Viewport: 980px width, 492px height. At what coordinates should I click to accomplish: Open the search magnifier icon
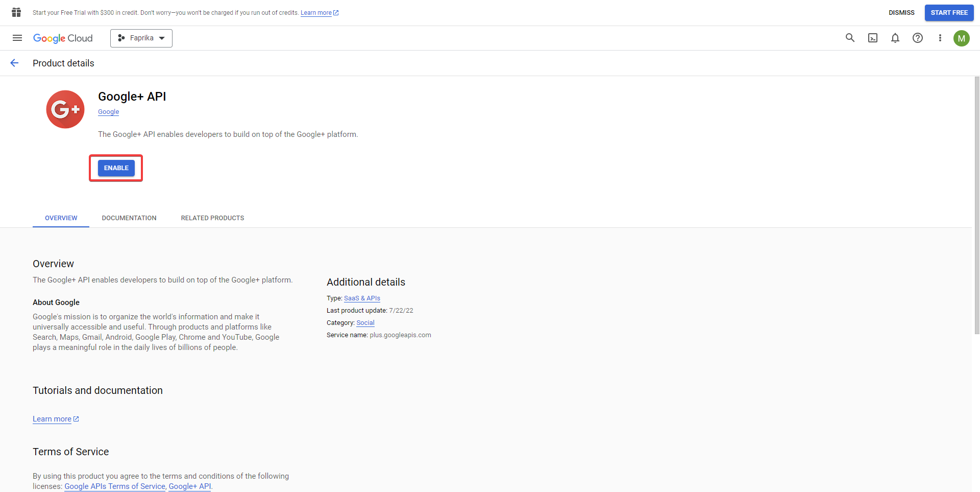850,38
